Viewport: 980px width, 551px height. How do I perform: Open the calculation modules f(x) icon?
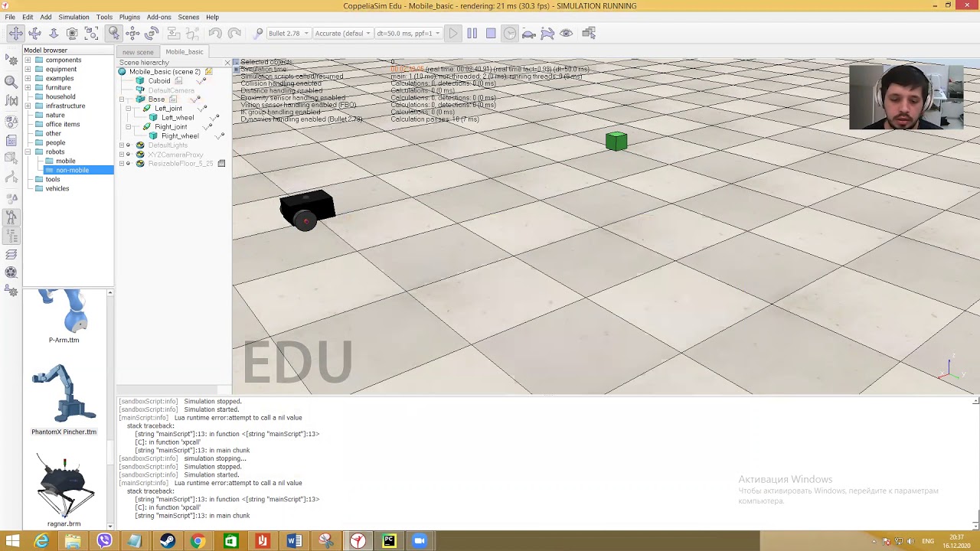click(x=11, y=100)
